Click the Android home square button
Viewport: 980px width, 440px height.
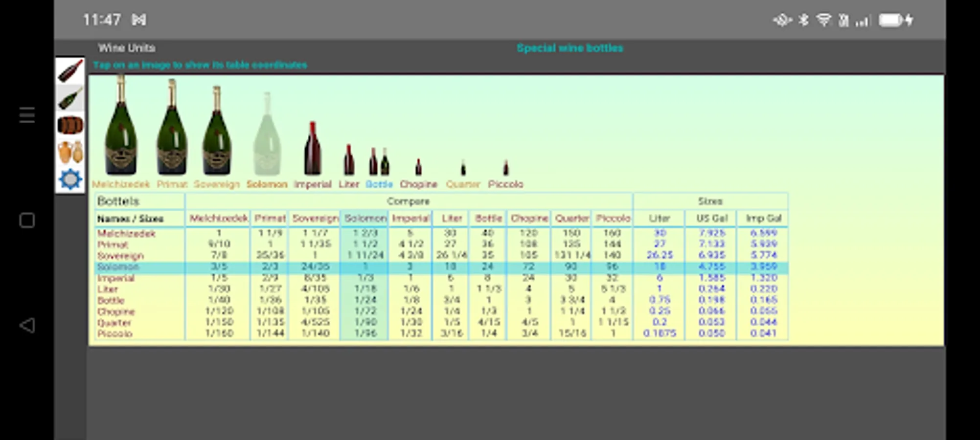[x=27, y=220]
